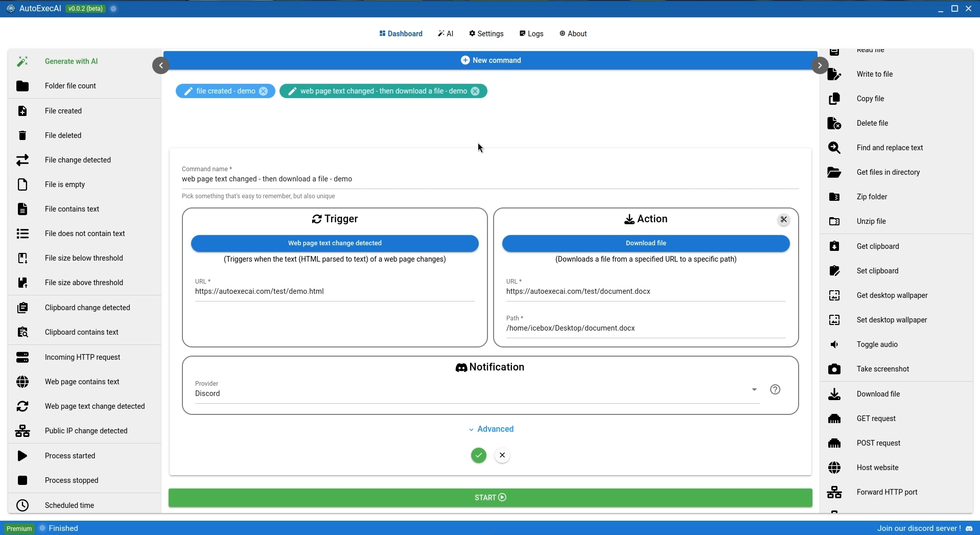980x535 pixels.
Task: Click the Action Path input field
Action: pyautogui.click(x=646, y=328)
